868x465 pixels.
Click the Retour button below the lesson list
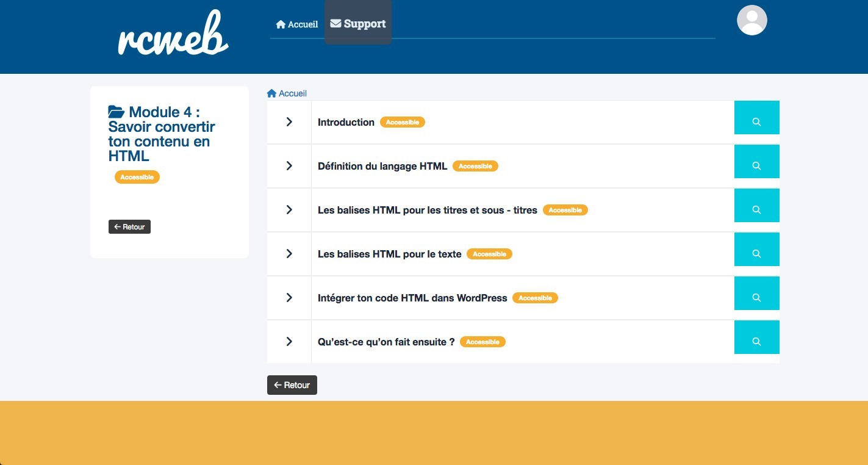tap(292, 385)
